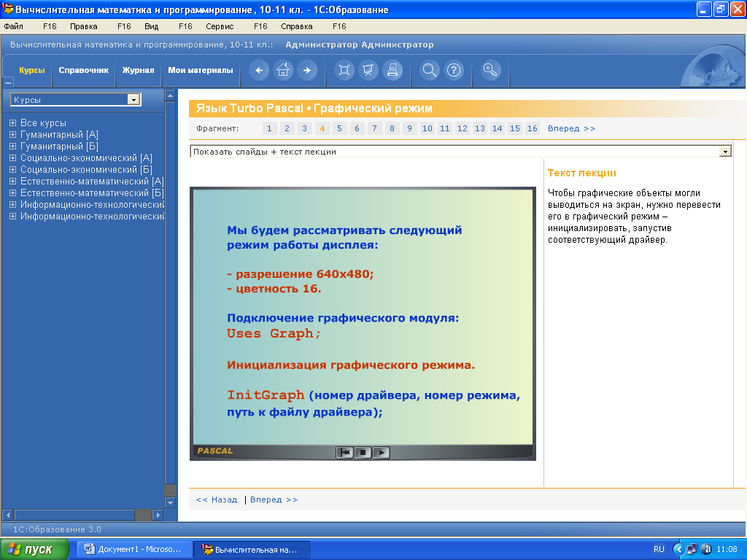Open the Справка menu
Viewport: 747px width, 560px height.
pos(297,26)
